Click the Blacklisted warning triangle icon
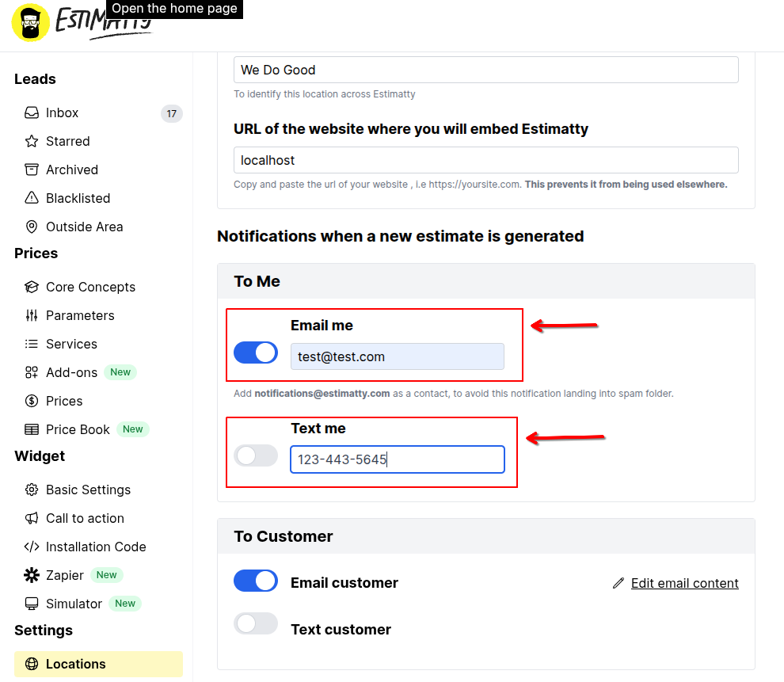This screenshot has width=784, height=682. click(32, 198)
